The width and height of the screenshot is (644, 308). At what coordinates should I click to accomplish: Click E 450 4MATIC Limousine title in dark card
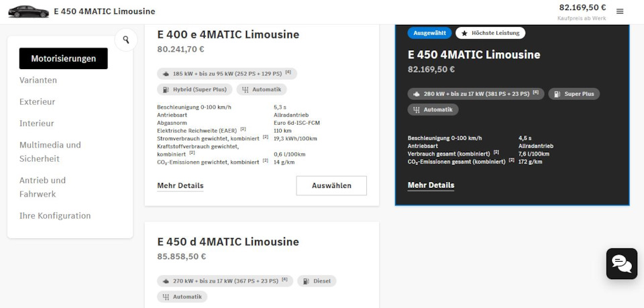[474, 54]
